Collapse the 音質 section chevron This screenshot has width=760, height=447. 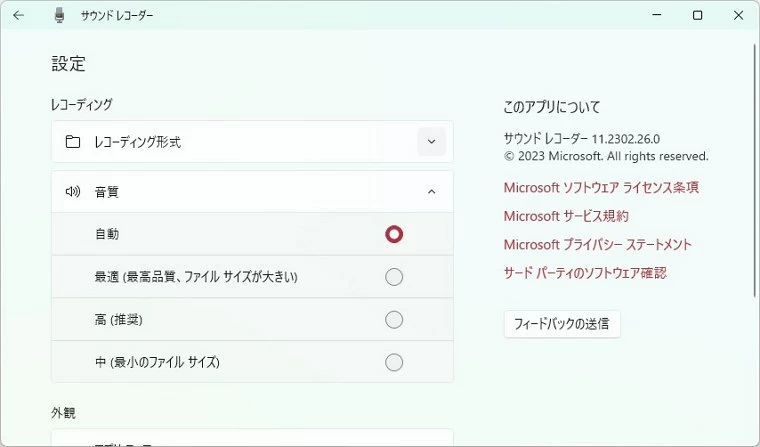point(431,191)
